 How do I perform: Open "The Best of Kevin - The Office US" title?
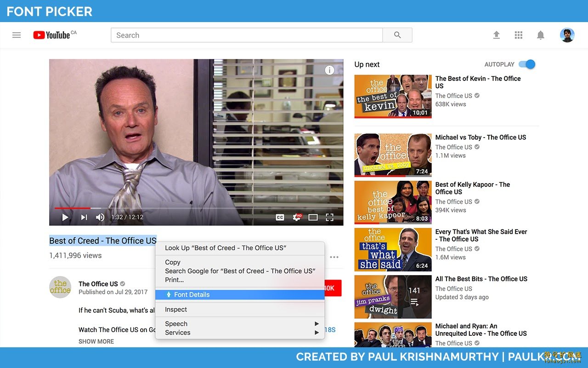tap(478, 82)
